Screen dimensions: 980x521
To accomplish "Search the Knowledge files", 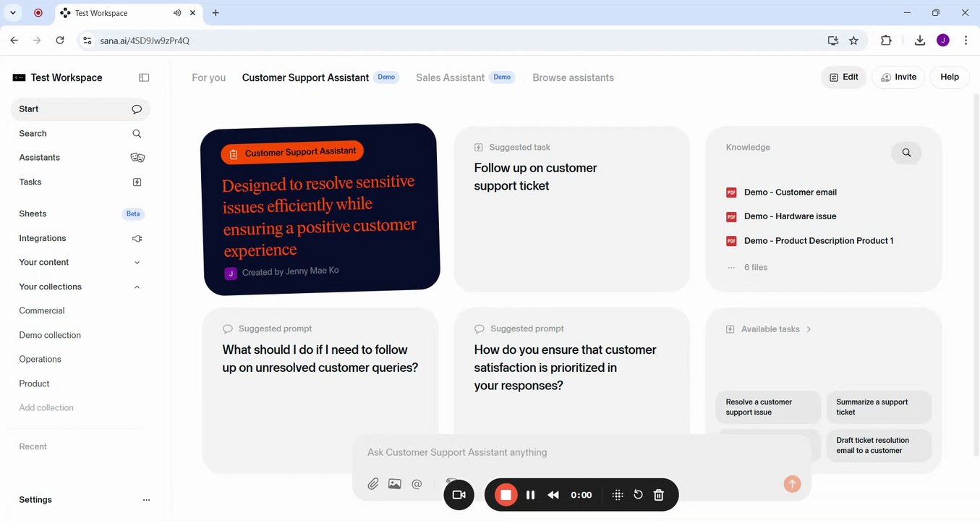I will point(906,153).
